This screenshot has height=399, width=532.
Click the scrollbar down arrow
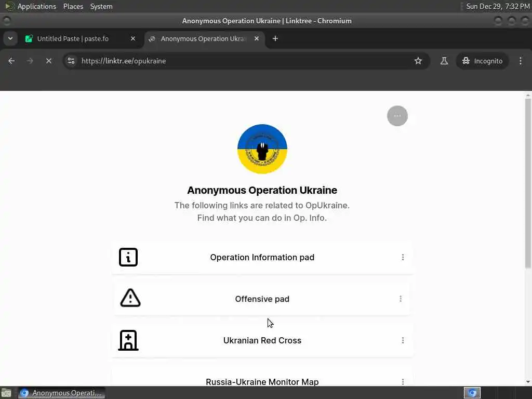(x=528, y=382)
